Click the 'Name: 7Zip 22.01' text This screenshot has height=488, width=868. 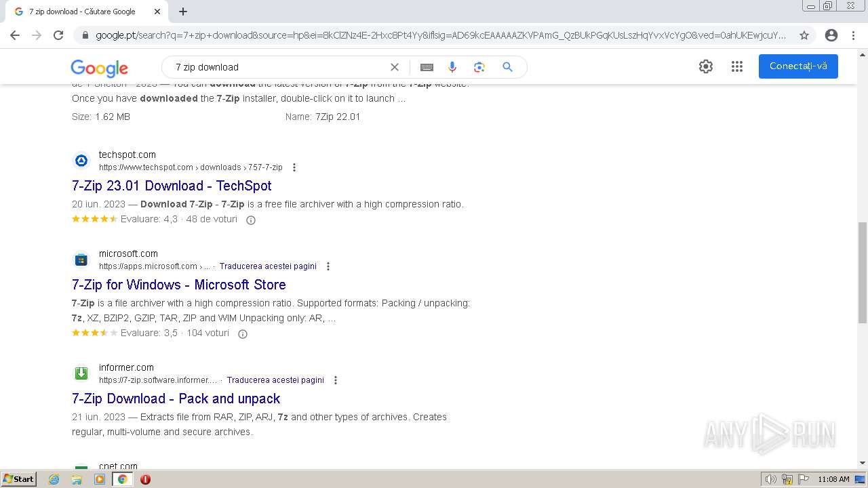pos(323,117)
